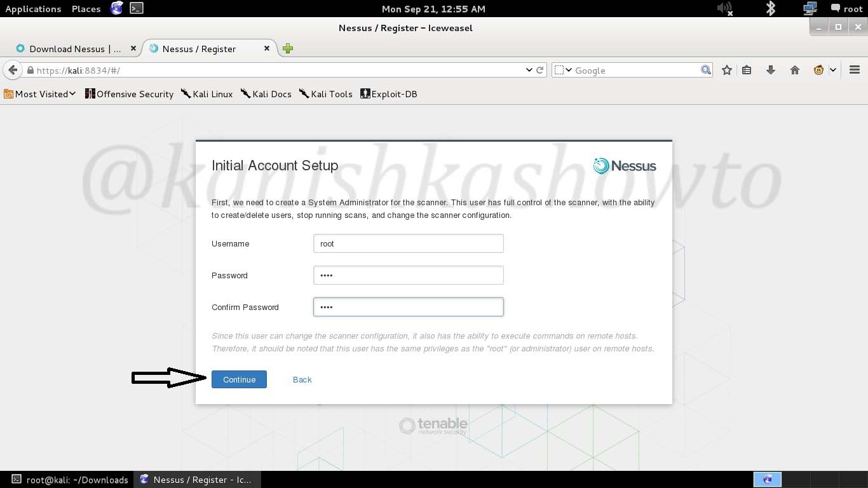This screenshot has height=488, width=868.
Task: Click the Continue button
Action: (x=239, y=379)
